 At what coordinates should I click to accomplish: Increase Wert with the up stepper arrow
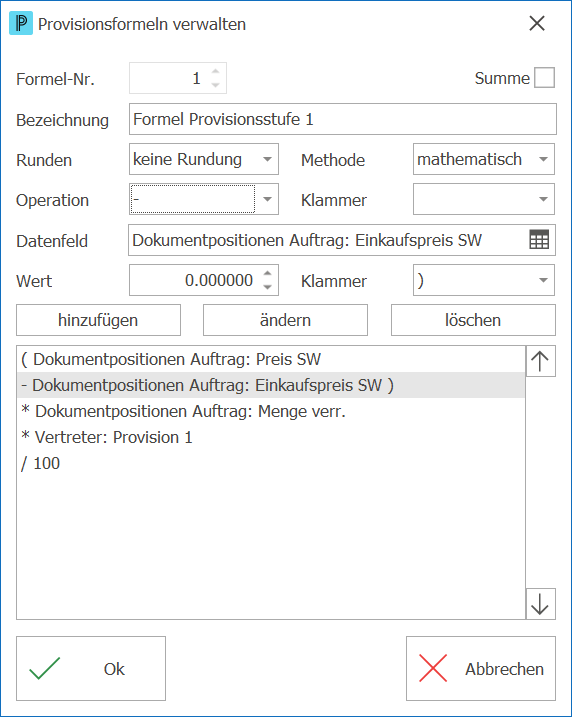pyautogui.click(x=267, y=273)
